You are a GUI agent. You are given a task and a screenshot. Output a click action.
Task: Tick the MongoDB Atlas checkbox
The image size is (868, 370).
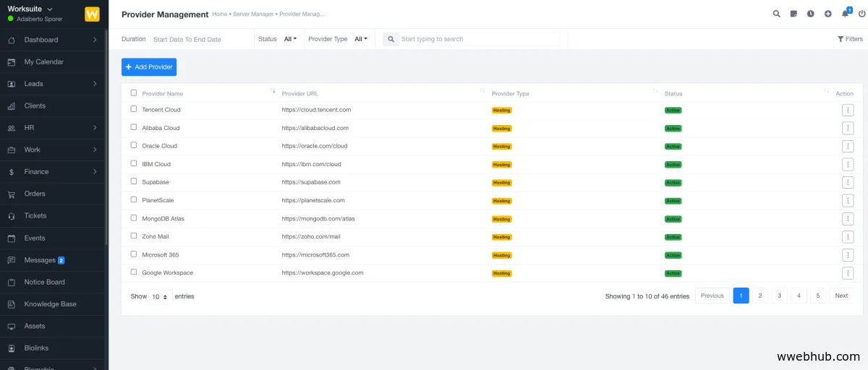click(134, 218)
